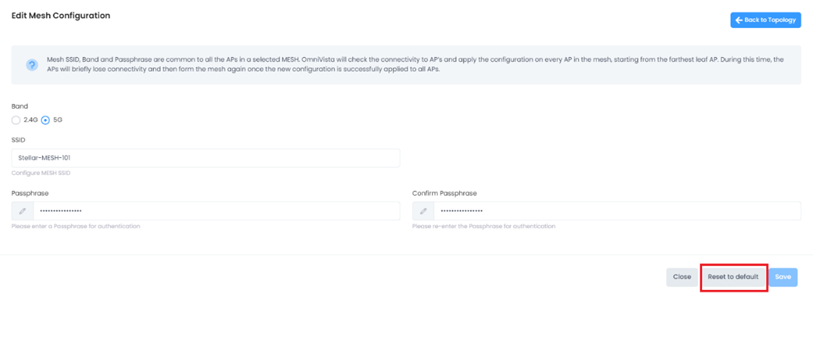Click into the Confirm Passphrase input field
The width and height of the screenshot is (813, 362).
point(618,211)
